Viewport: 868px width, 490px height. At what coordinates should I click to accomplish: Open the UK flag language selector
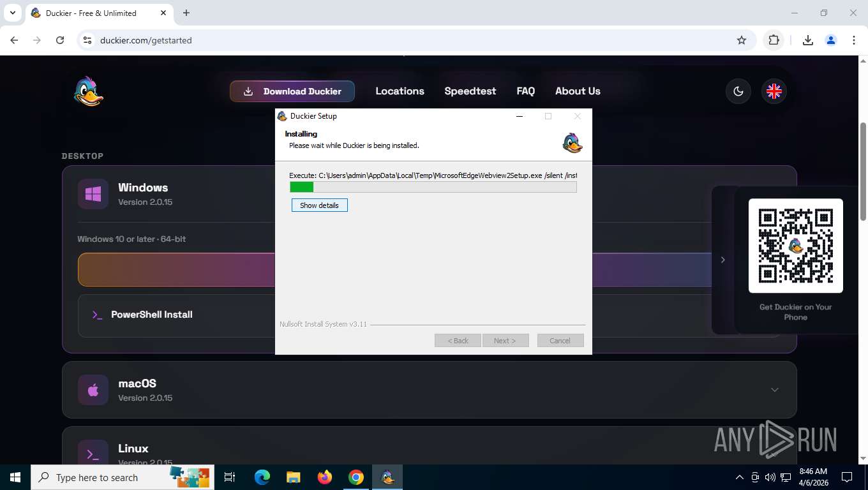pos(774,91)
